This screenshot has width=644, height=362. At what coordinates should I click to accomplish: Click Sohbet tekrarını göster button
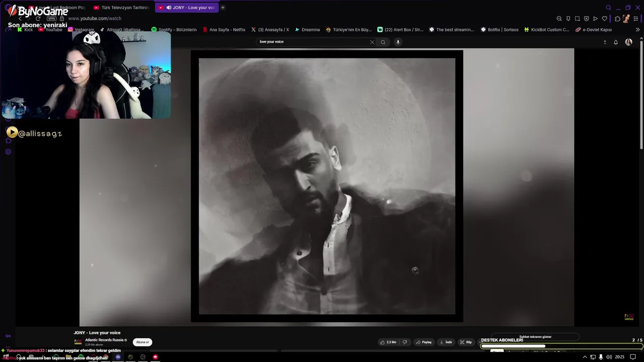535,337
